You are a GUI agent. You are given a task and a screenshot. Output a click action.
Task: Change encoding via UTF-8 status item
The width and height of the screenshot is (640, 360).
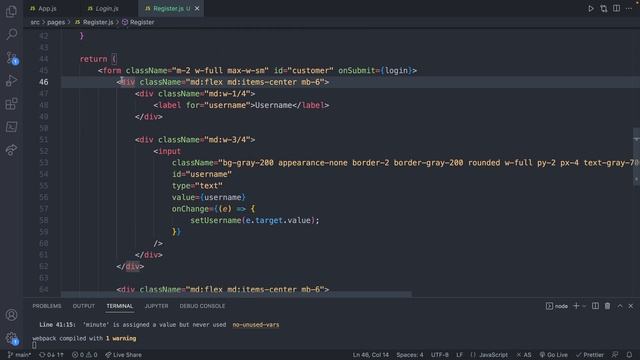(440, 355)
